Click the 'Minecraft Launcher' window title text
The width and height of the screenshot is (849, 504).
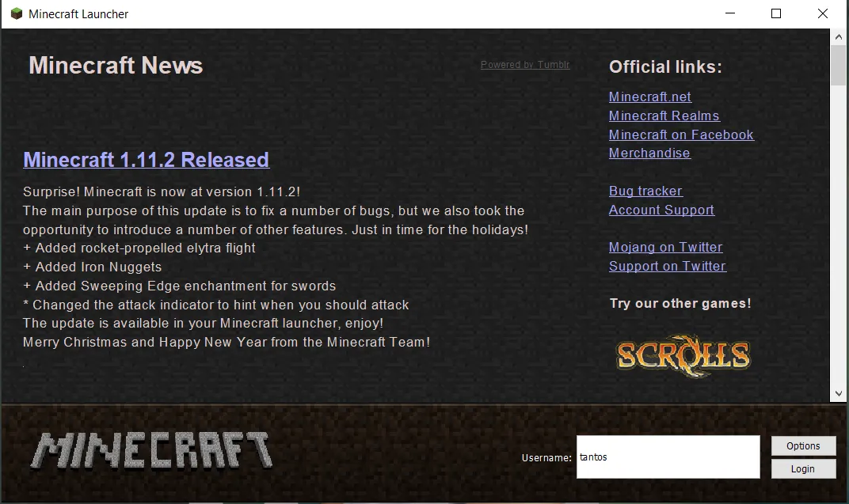point(78,14)
